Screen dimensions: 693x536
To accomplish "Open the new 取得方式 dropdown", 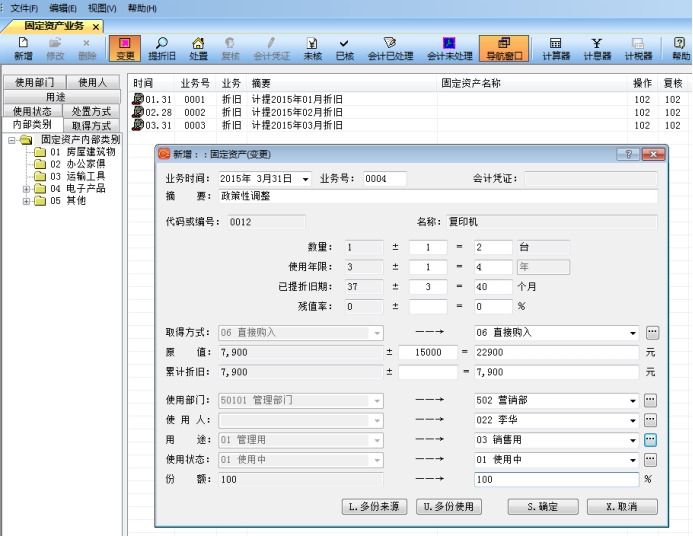I will pyautogui.click(x=633, y=333).
